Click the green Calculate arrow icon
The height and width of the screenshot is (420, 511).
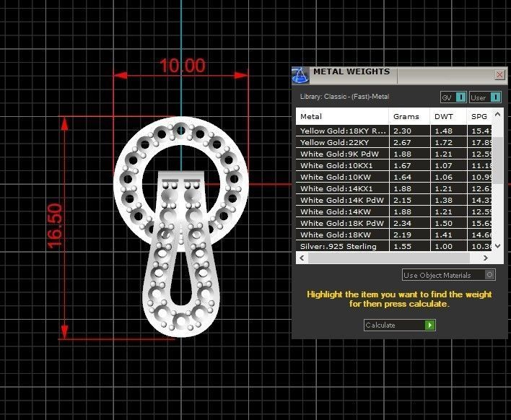(430, 325)
